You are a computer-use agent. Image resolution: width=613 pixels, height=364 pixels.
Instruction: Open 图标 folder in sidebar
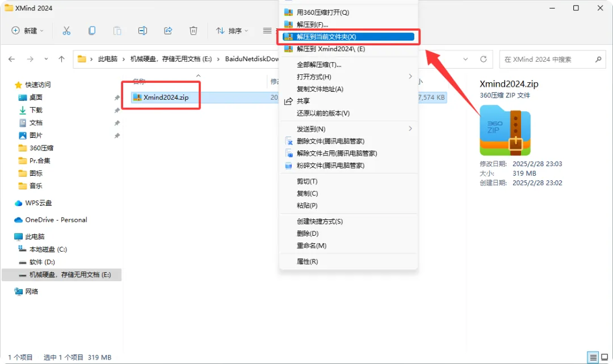coord(31,173)
